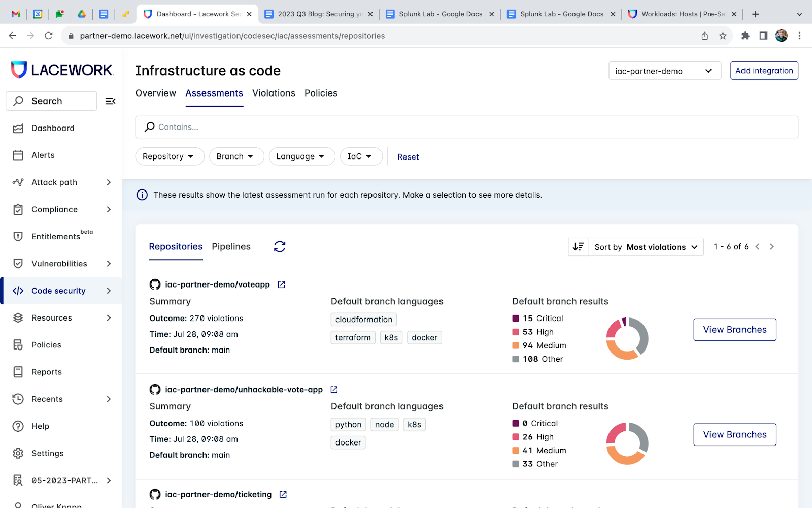
Task: Select the iac-partner-demo organization dropdown
Action: click(664, 71)
